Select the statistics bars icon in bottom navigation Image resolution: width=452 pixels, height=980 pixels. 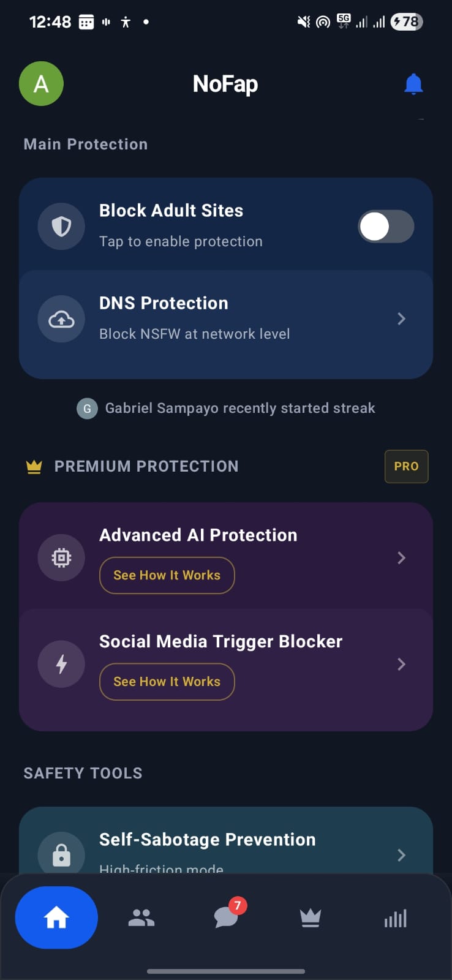[x=395, y=917]
